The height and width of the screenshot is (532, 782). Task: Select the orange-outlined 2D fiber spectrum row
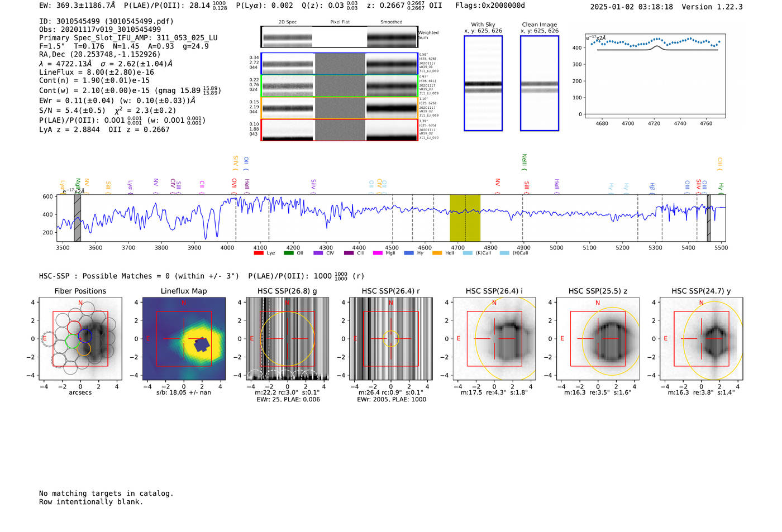coord(339,108)
